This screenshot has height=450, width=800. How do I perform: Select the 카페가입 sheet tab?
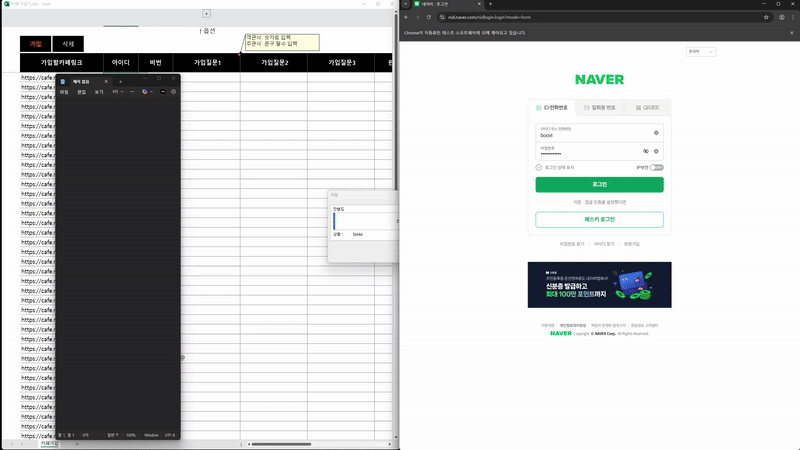tap(49, 444)
